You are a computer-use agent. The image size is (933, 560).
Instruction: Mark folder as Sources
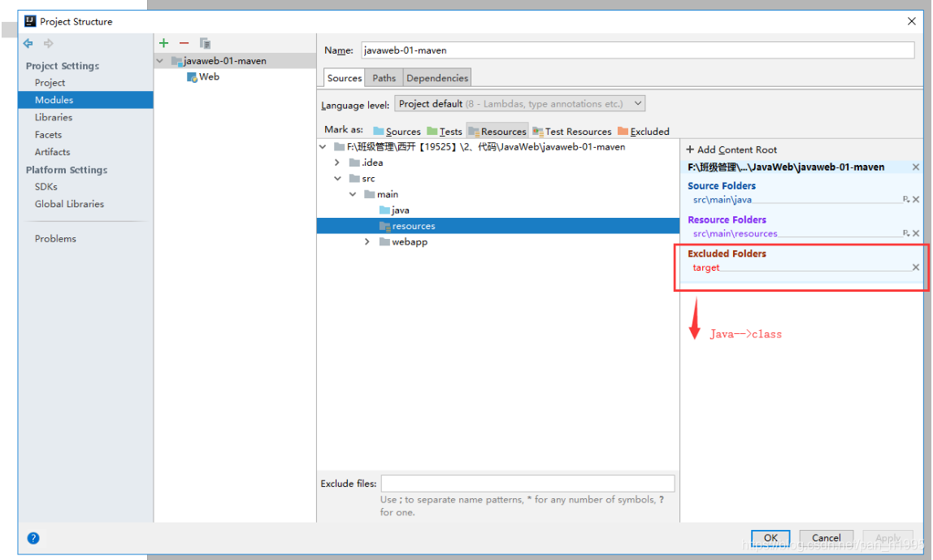[x=397, y=132]
